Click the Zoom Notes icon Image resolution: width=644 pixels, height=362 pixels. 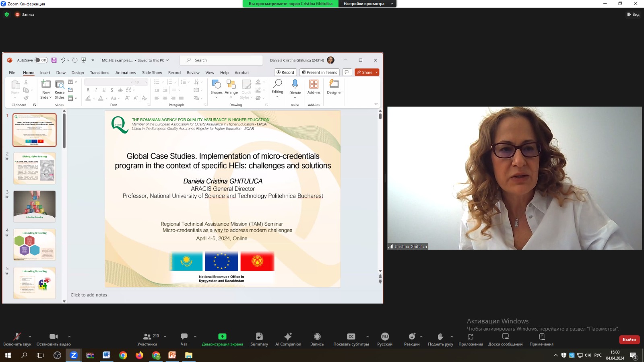point(541,337)
